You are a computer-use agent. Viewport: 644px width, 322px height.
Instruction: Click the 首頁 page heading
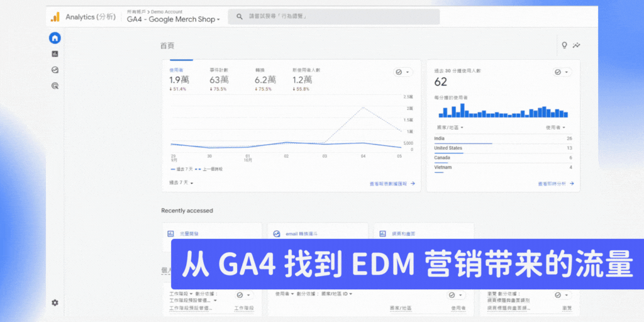[167, 46]
